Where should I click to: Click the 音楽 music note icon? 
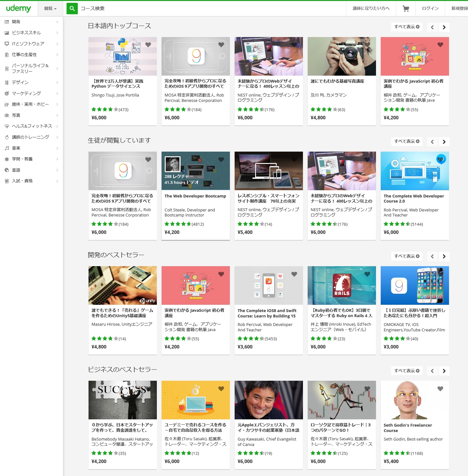tap(7, 148)
